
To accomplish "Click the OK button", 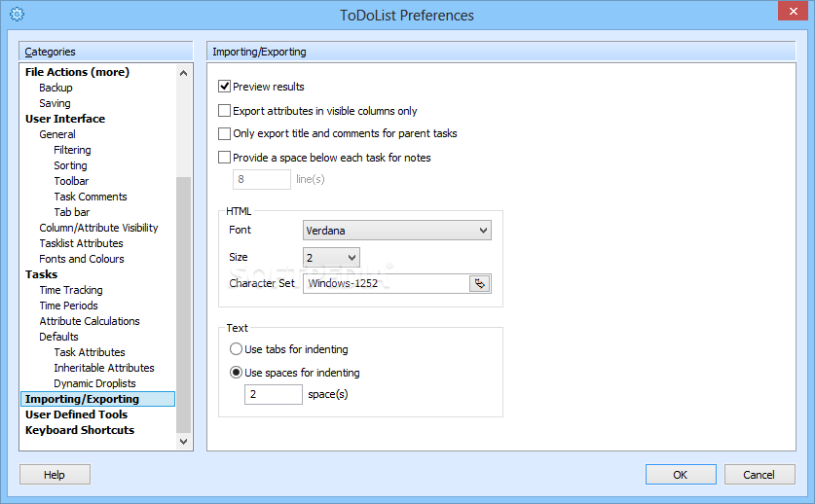I will [681, 475].
